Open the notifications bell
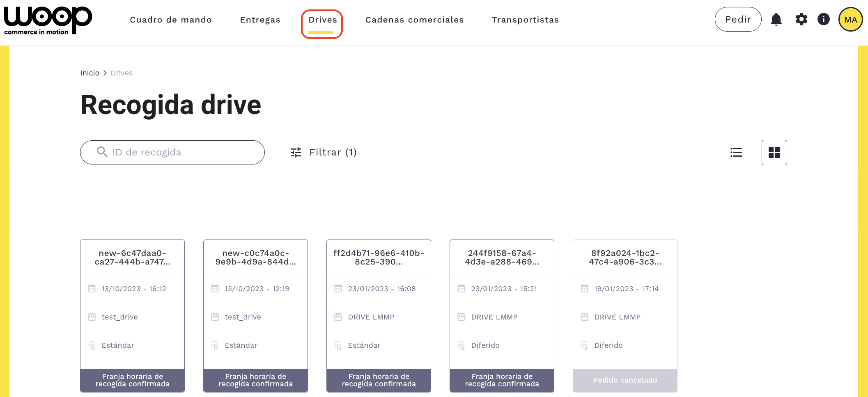Viewport: 868px width, 397px height. [x=776, y=19]
